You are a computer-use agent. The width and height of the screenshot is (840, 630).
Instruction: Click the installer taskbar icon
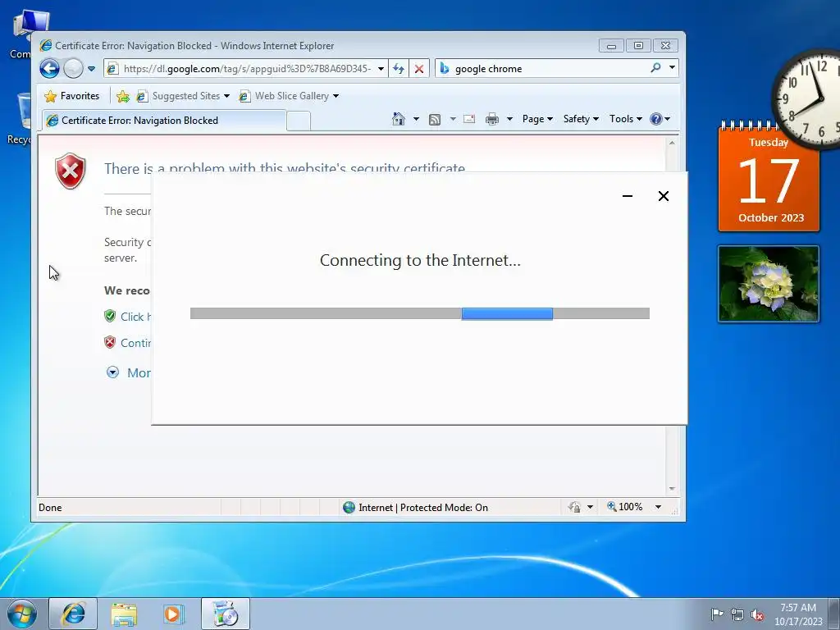pos(225,614)
